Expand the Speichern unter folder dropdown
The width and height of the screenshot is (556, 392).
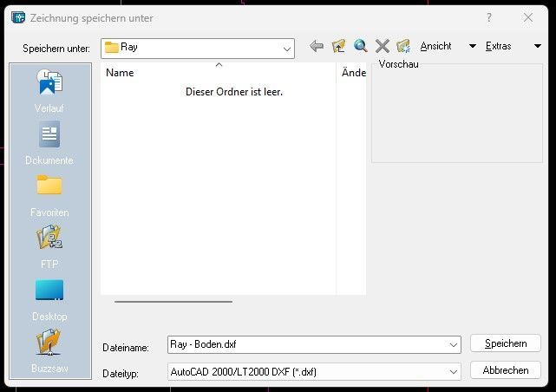[x=286, y=49]
